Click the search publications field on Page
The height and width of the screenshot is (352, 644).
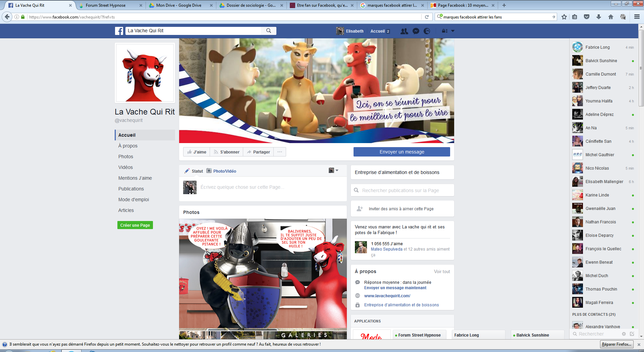point(402,190)
